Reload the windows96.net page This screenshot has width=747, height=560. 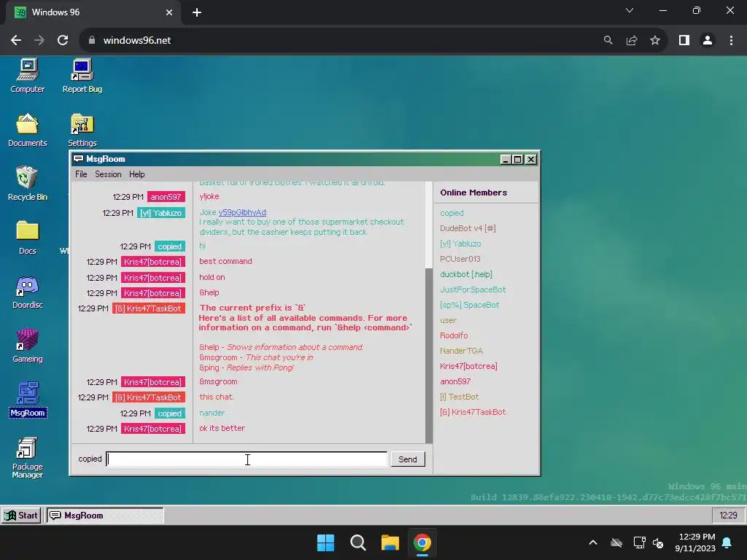click(x=63, y=41)
